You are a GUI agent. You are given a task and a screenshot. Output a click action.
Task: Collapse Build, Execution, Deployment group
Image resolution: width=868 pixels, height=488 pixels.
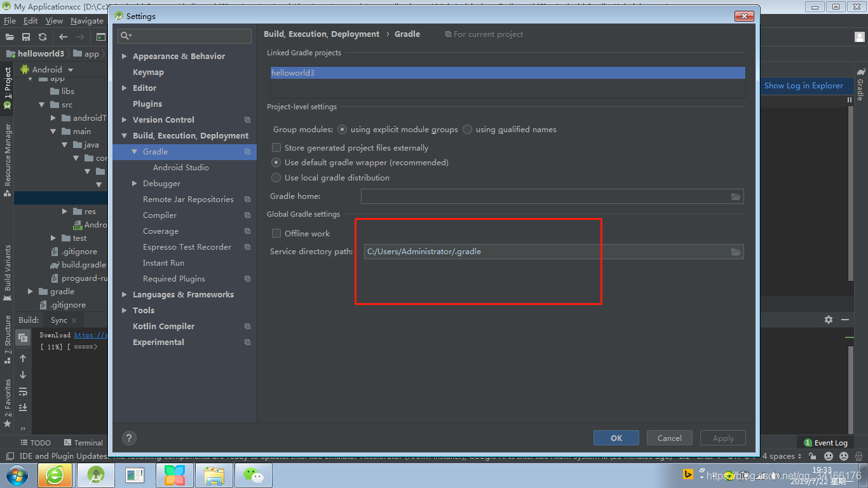(x=125, y=136)
